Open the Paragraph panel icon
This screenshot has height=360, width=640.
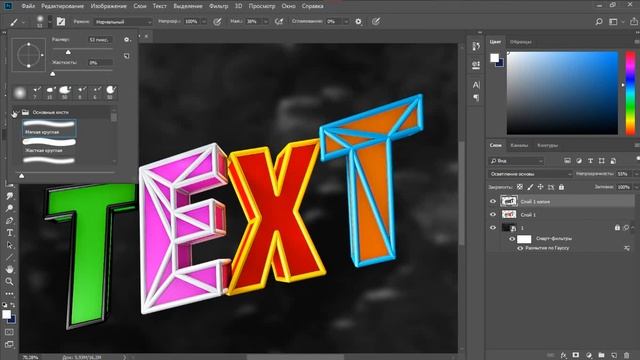(x=476, y=98)
